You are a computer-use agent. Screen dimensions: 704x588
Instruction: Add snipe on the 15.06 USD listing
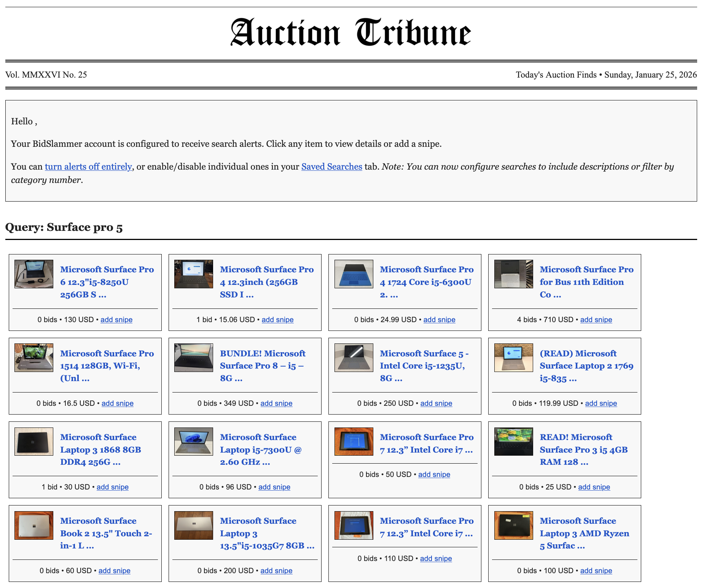coord(277,319)
